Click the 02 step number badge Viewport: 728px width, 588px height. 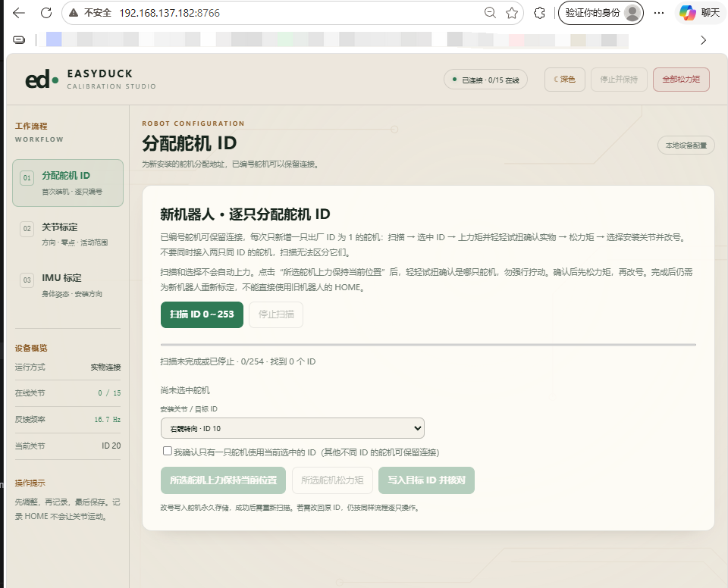(27, 229)
